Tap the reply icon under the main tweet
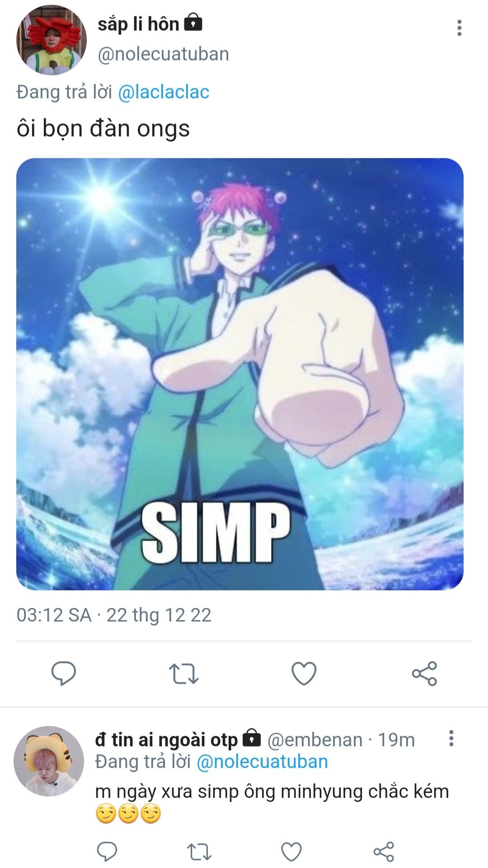The image size is (488, 868). pos(64,673)
